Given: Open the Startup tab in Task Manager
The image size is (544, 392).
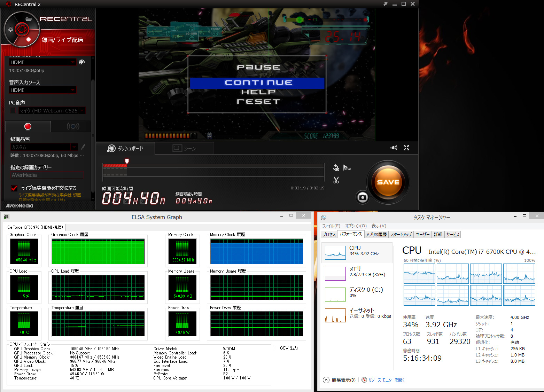Looking at the screenshot, I should [x=401, y=234].
